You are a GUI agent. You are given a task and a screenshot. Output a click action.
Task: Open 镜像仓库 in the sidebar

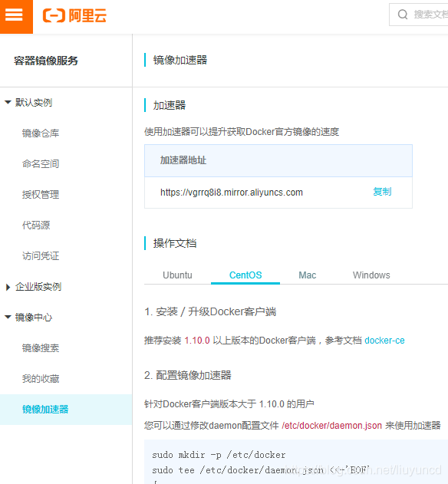pyautogui.click(x=41, y=133)
